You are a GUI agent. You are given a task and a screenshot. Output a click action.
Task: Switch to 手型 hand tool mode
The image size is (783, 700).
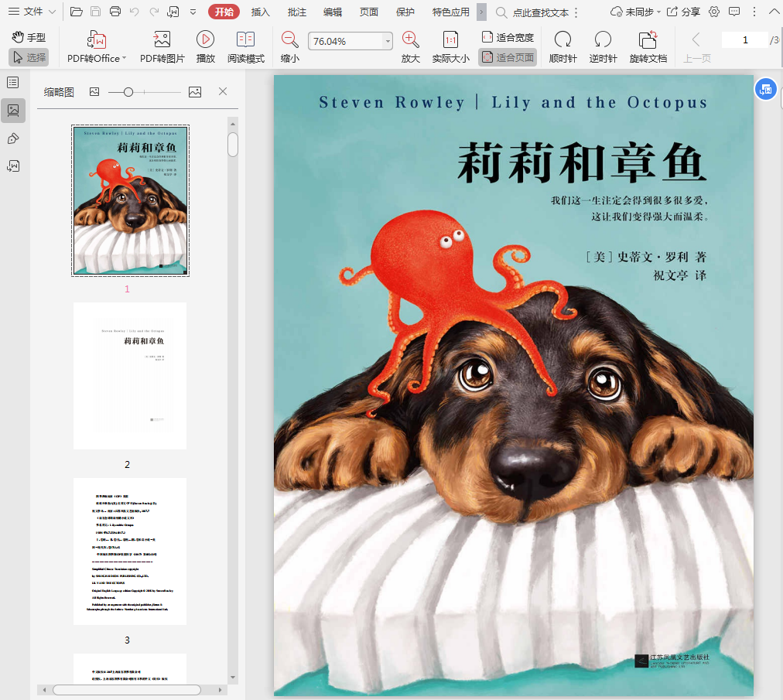[x=29, y=37]
